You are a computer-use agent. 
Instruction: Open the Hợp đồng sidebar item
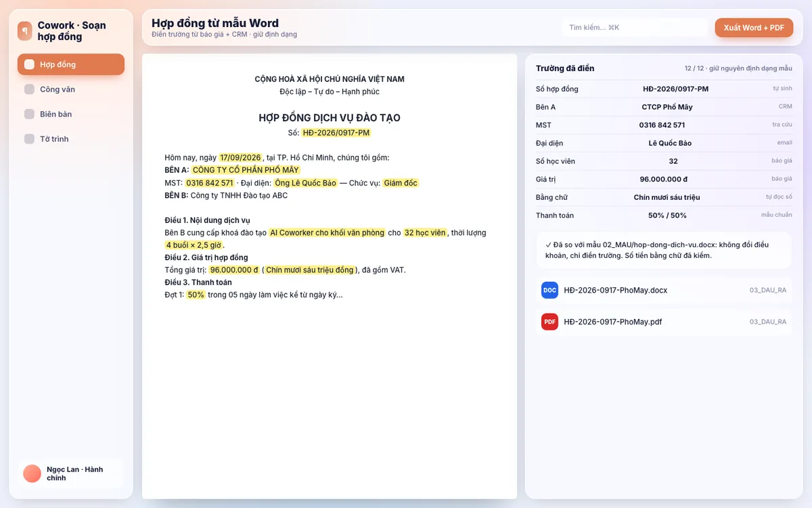point(71,64)
